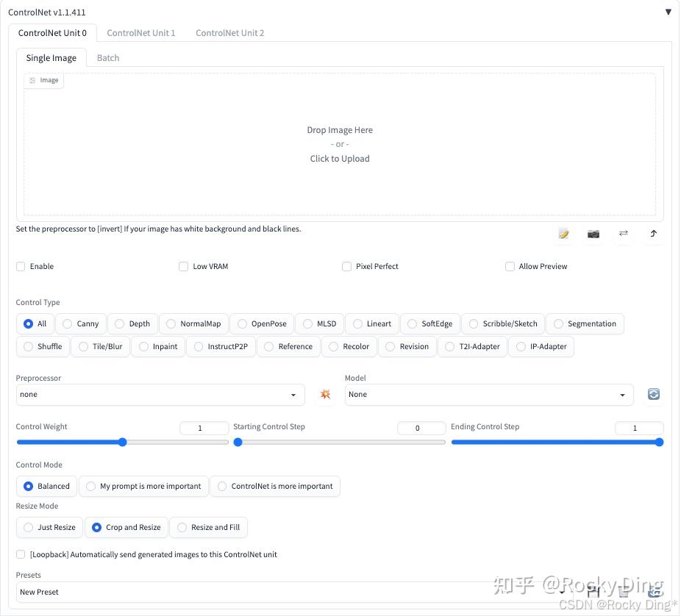Adjust the Ending Control Step slider

[557, 443]
